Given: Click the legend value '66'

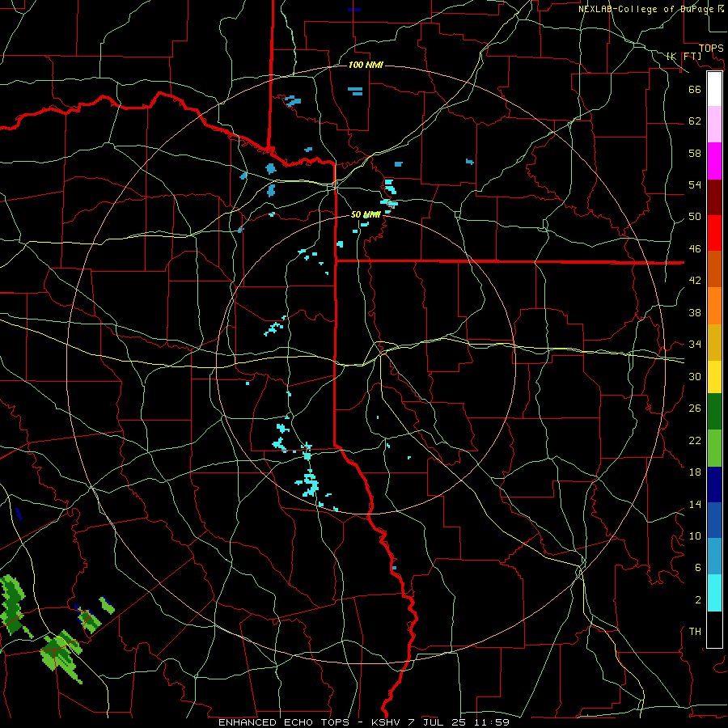Looking at the screenshot, I should point(695,89).
